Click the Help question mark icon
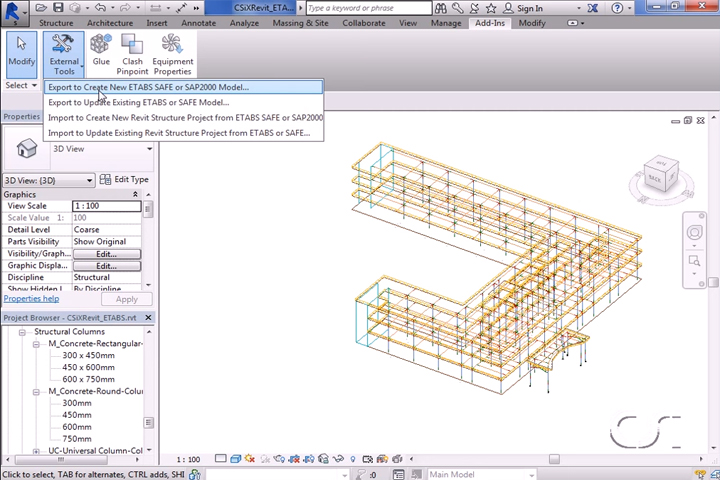The width and height of the screenshot is (720, 480). 618,8
